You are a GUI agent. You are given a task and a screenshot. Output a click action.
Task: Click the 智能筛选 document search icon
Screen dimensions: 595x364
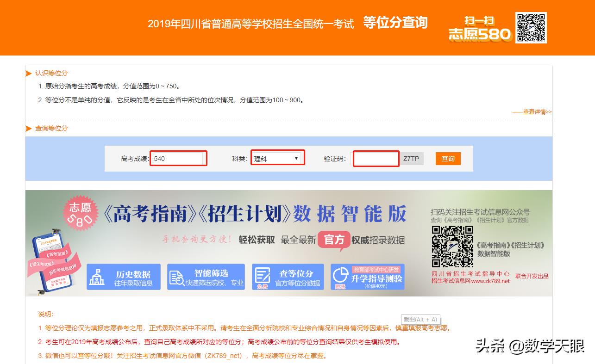(177, 277)
